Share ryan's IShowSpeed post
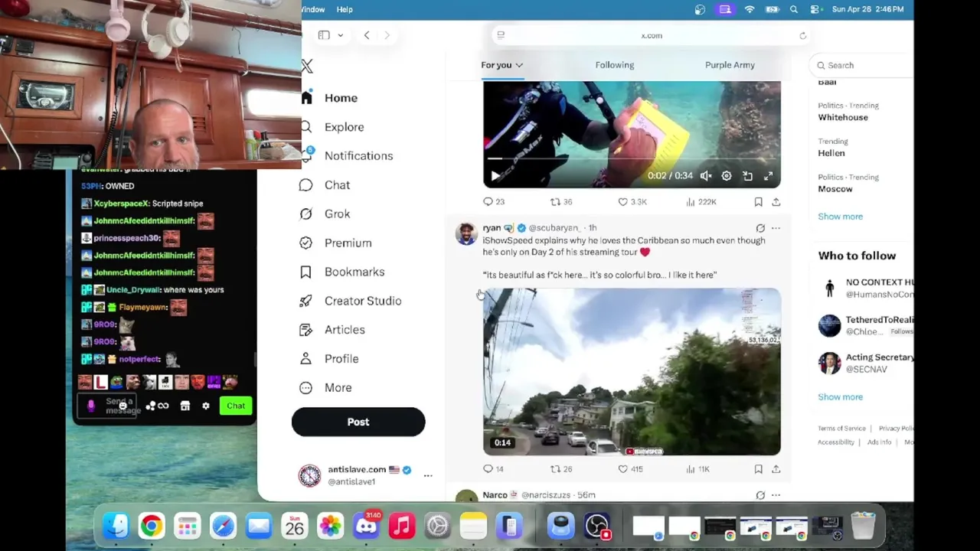The image size is (980, 551). point(776,469)
